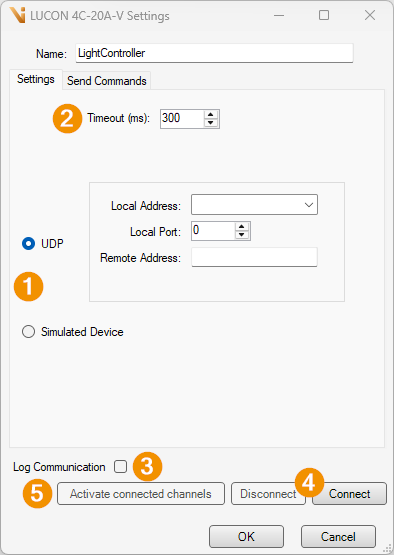Screen dimensions: 394x555
Task: Dismiss dialog with the Cancel button
Action: click(x=338, y=537)
